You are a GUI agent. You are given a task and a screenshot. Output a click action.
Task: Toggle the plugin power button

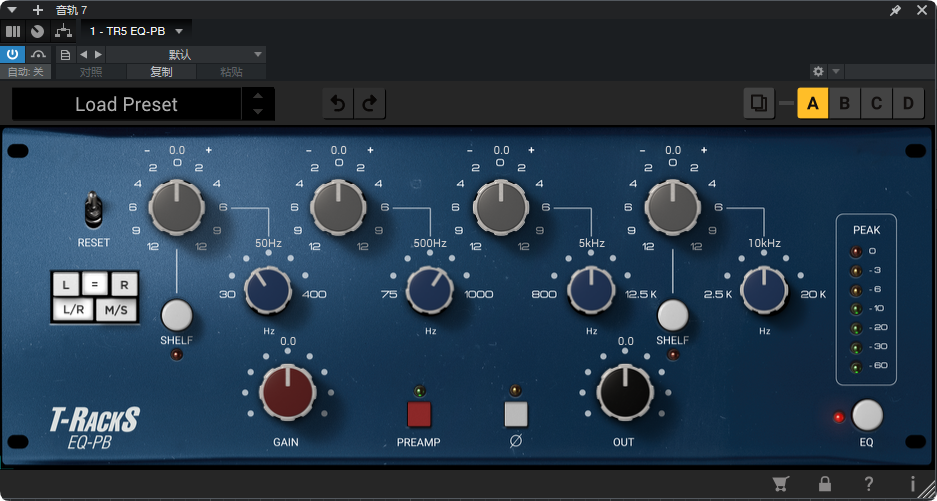(13, 54)
